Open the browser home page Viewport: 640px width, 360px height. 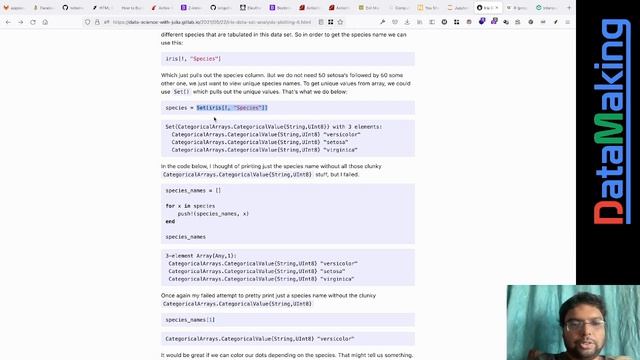(45, 22)
